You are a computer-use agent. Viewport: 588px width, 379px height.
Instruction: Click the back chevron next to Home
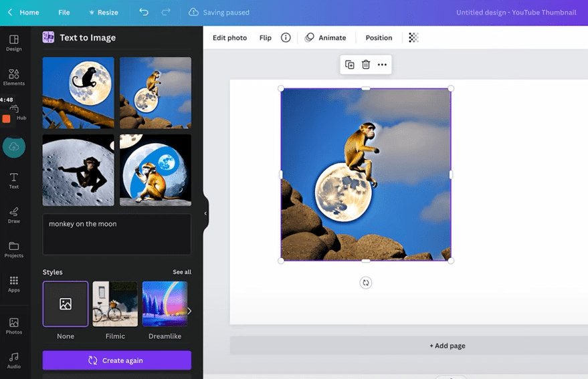point(10,12)
